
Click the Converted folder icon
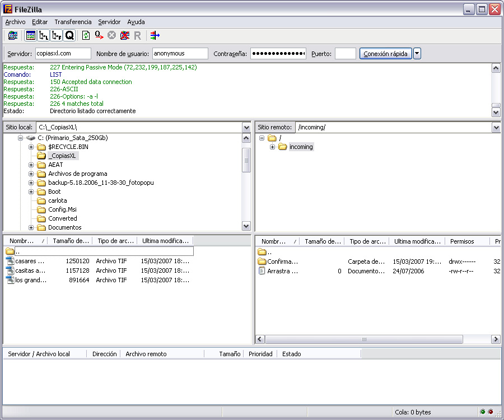click(41, 218)
